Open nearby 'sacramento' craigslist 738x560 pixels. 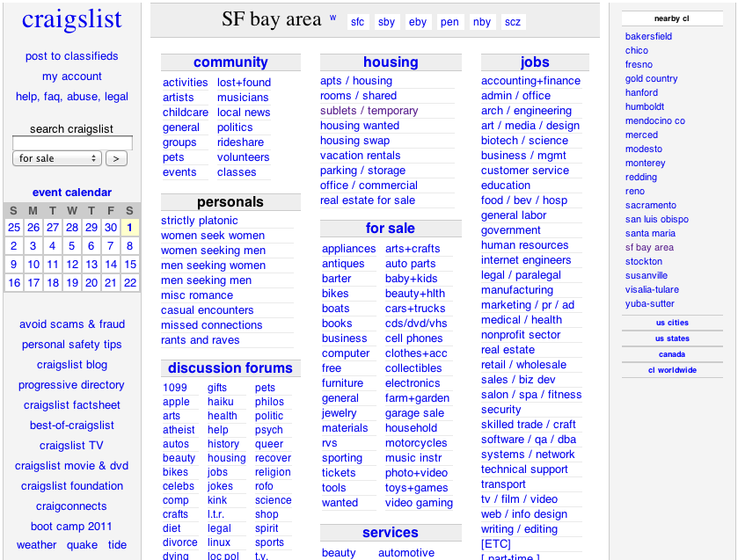[x=650, y=205]
